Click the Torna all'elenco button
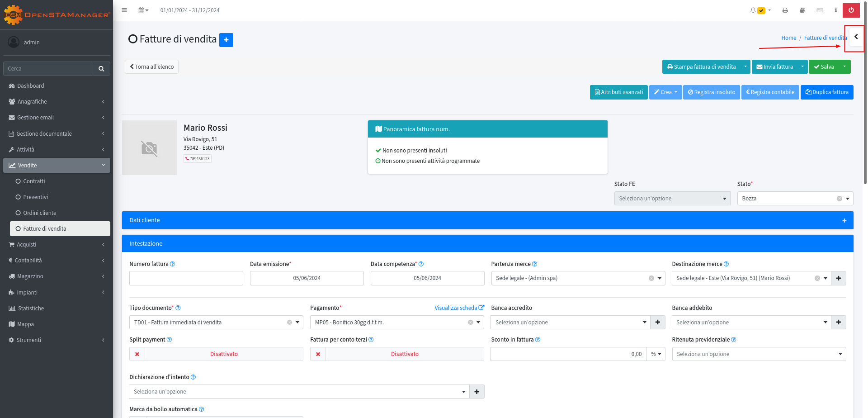The width and height of the screenshot is (868, 418). tap(151, 67)
